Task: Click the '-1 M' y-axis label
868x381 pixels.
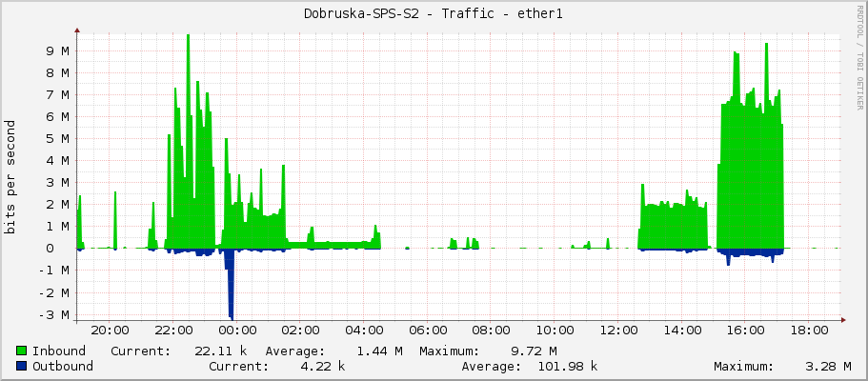Action: click(x=53, y=271)
